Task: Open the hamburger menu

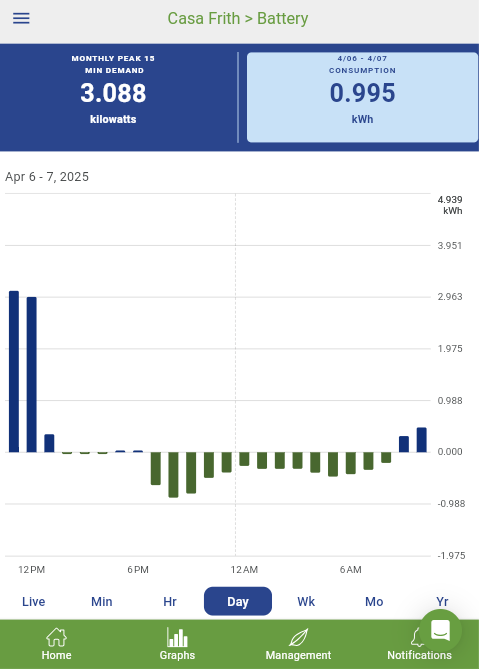Action: pyautogui.click(x=21, y=18)
